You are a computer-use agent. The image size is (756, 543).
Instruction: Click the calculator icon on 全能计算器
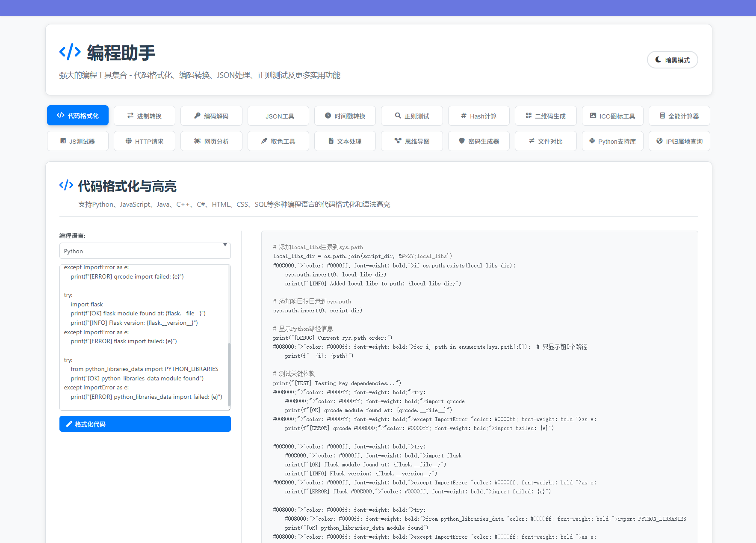point(662,116)
